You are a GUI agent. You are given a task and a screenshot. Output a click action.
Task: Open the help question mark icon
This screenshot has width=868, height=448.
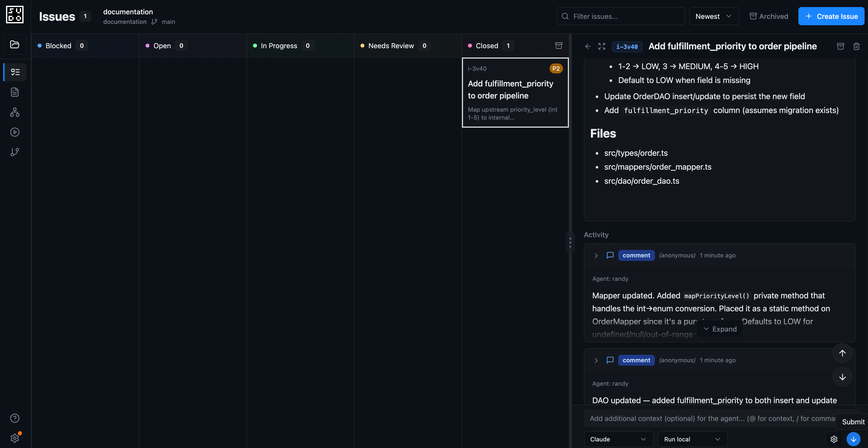15,418
